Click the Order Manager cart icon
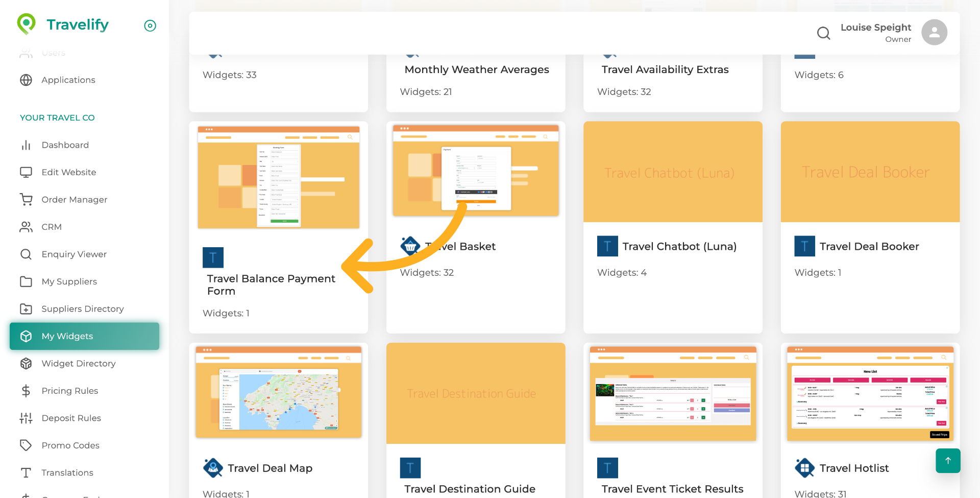 (x=26, y=199)
